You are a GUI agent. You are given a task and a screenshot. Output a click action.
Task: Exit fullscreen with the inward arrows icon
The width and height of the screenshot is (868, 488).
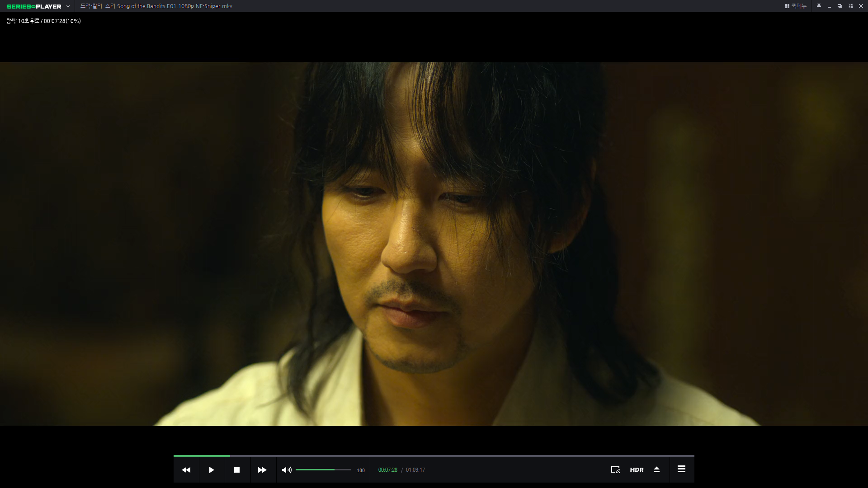pyautogui.click(x=850, y=6)
